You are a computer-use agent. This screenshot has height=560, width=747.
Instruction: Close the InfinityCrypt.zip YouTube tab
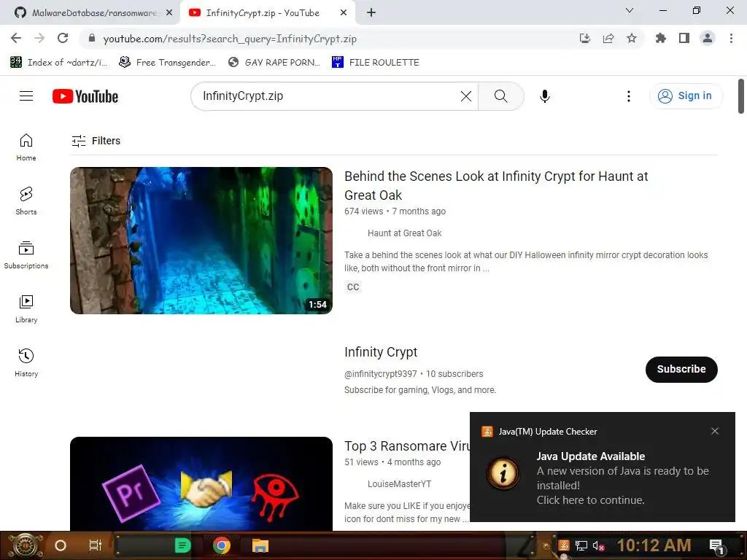coord(344,13)
